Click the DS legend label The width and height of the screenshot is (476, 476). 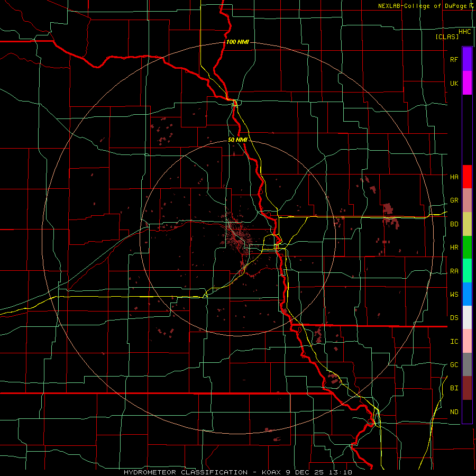(454, 317)
